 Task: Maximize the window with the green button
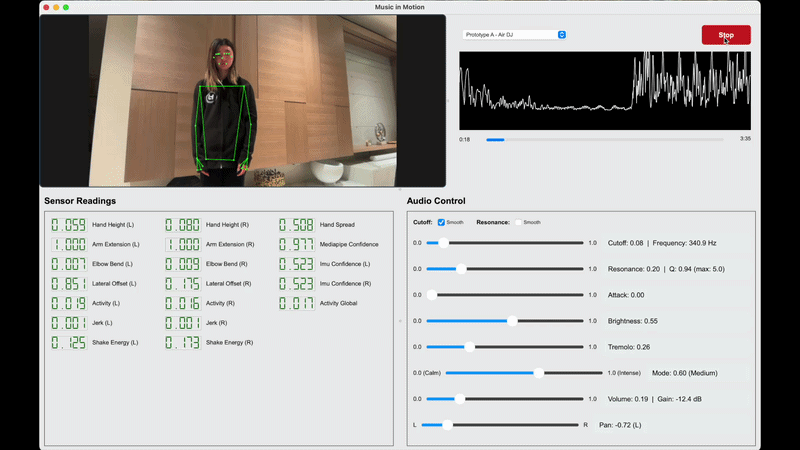click(x=66, y=7)
